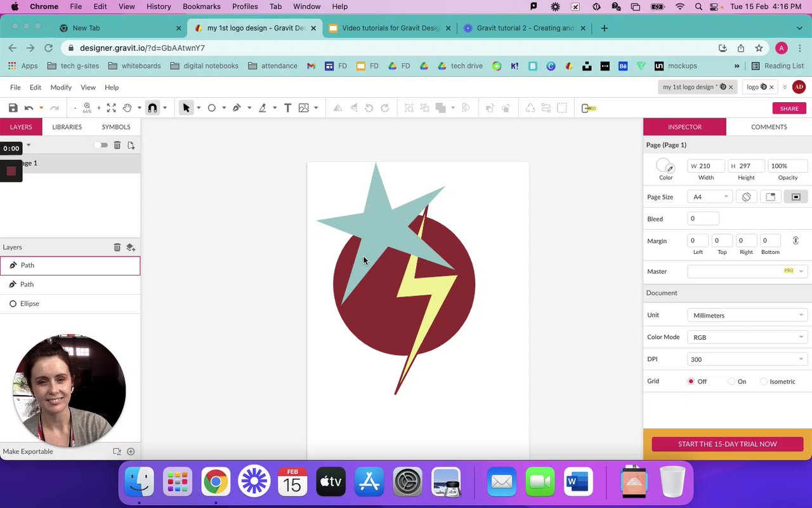
Task: Open the DPI 300 dropdown
Action: (747, 359)
